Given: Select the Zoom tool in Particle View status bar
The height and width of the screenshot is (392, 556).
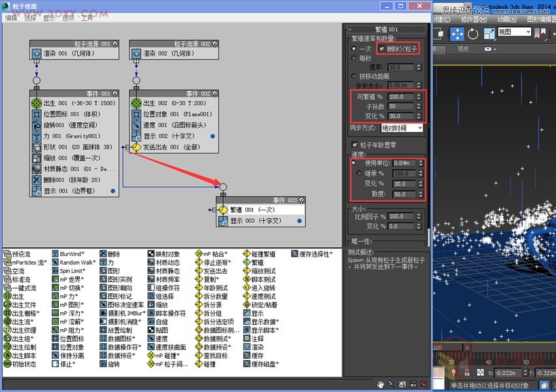Looking at the screenshot, I should coord(391,384).
